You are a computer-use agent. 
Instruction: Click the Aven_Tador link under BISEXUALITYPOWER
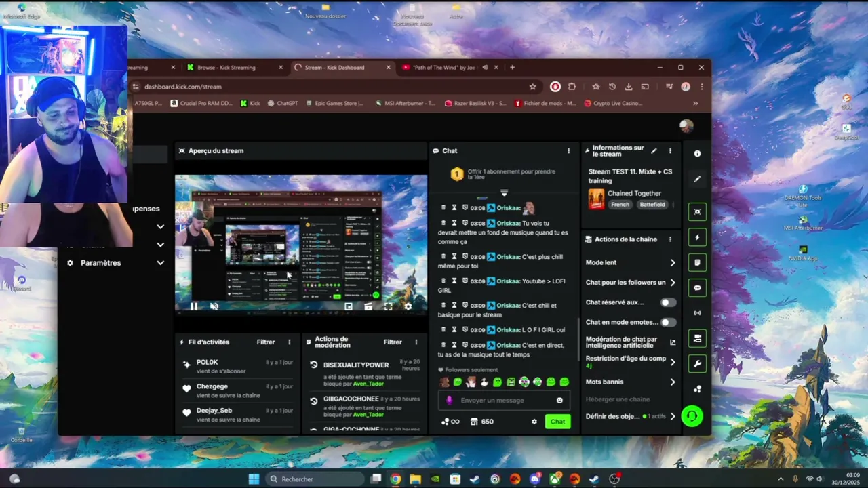368,384
